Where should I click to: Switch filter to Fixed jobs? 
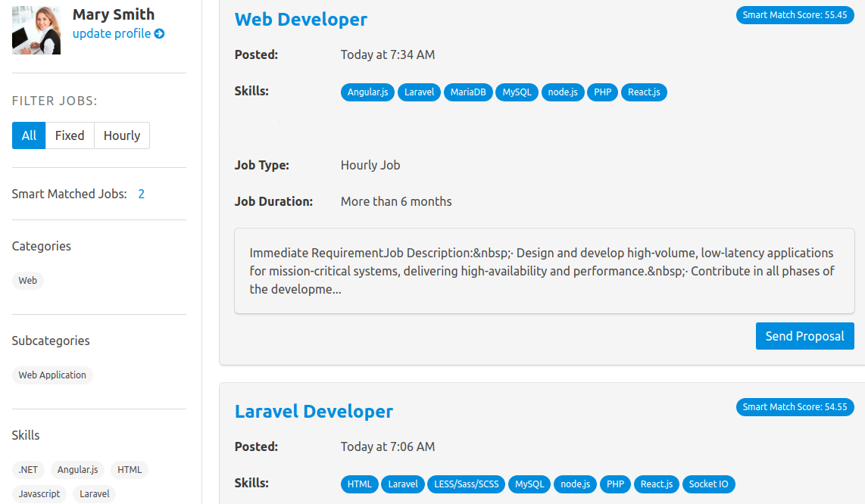pos(70,135)
